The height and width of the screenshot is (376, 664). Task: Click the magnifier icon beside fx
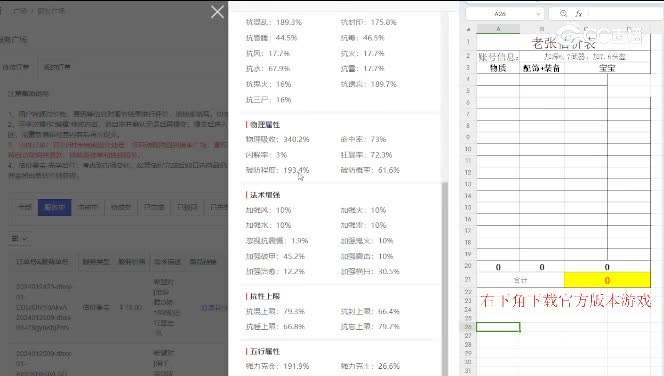point(564,14)
